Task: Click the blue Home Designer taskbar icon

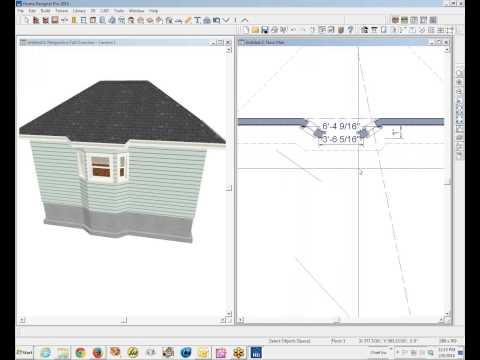Action: tap(256, 353)
